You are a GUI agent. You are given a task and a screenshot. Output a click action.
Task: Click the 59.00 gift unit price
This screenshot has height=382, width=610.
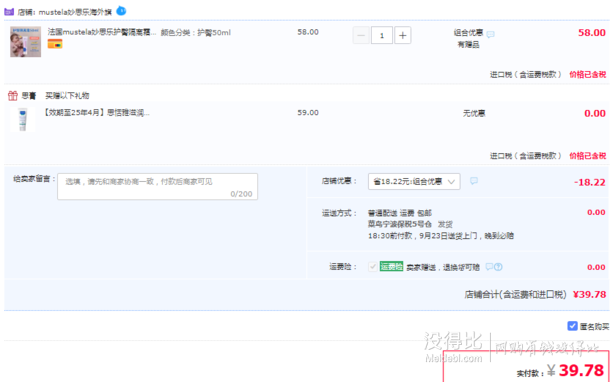pyautogui.click(x=308, y=113)
